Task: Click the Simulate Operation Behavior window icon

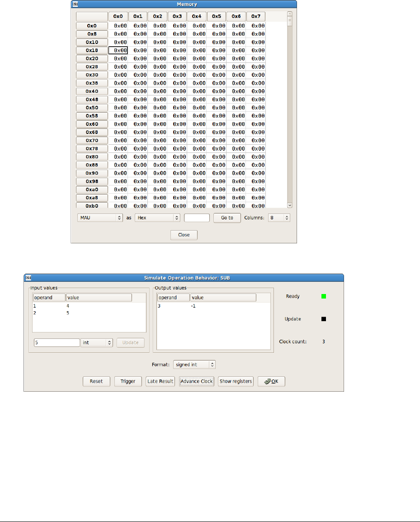Action: pyautogui.click(x=28, y=278)
